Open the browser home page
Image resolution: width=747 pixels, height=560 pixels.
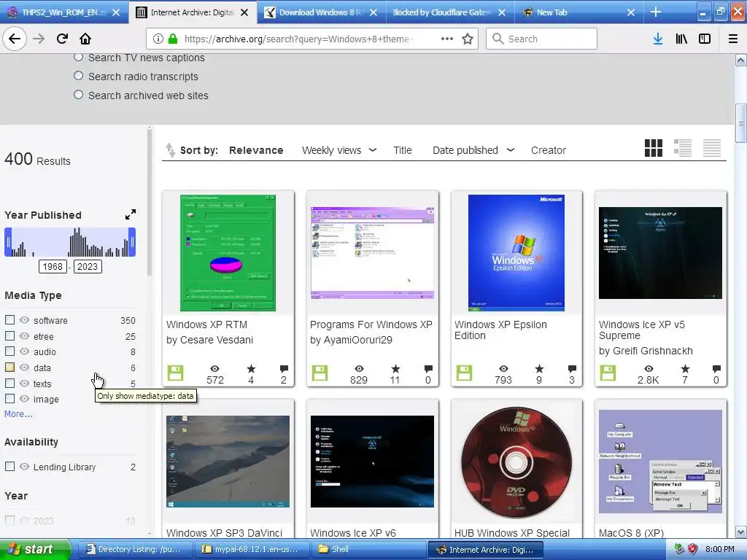(x=85, y=39)
